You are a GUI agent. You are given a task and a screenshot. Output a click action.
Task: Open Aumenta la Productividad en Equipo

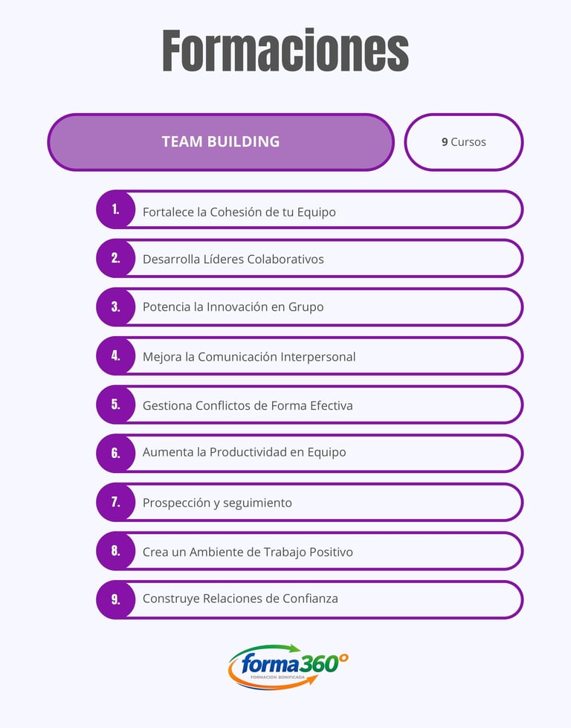[245, 453]
